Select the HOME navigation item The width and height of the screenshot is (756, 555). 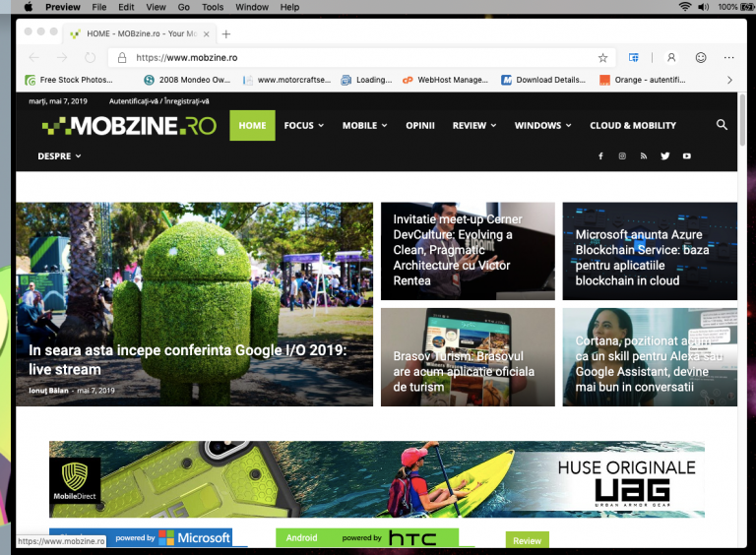point(252,126)
